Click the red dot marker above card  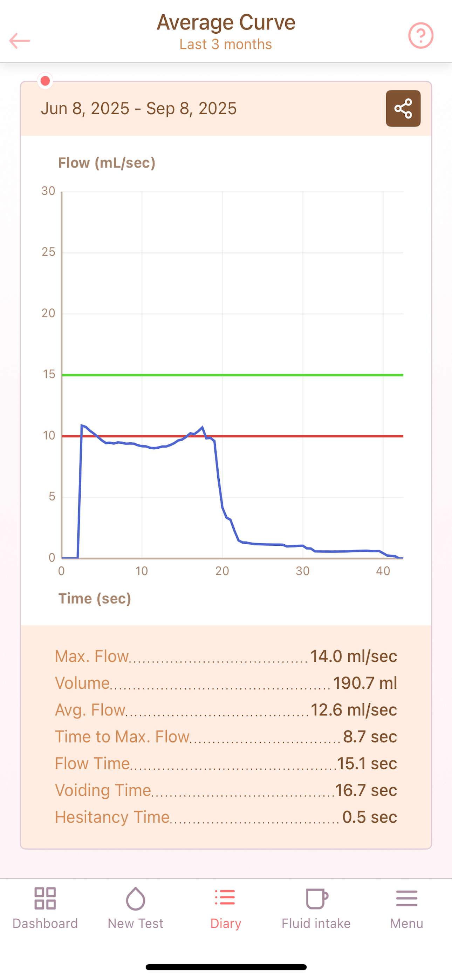(x=45, y=81)
